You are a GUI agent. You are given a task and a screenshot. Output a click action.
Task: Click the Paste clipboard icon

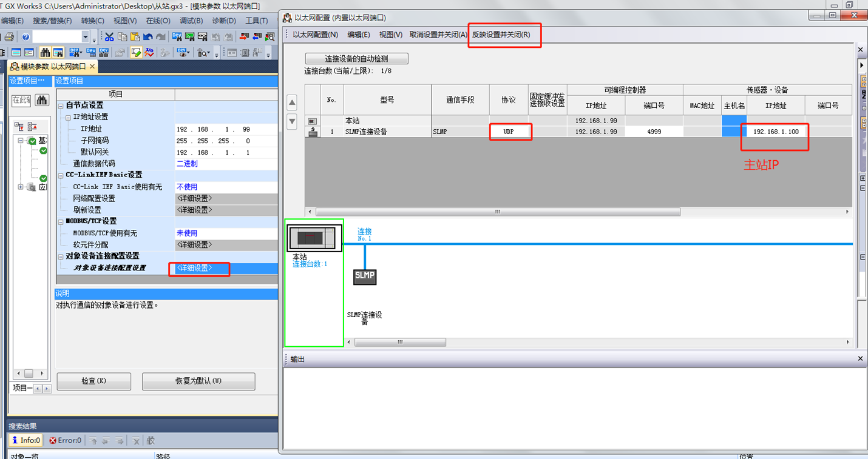(x=135, y=37)
